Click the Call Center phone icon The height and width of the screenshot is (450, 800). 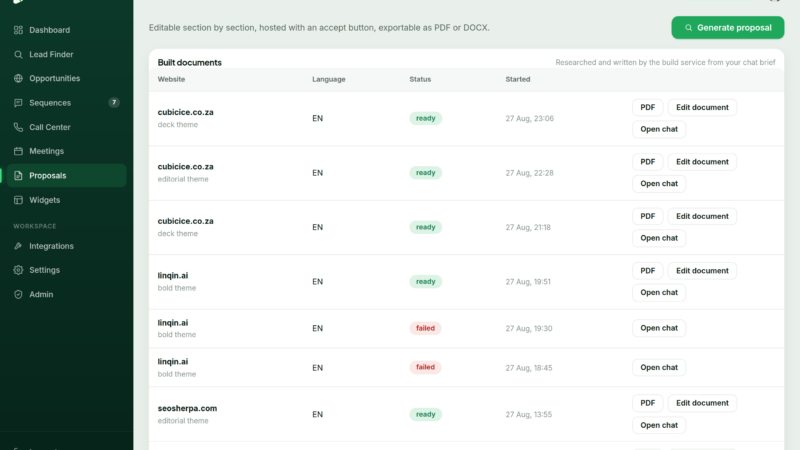pyautogui.click(x=18, y=127)
